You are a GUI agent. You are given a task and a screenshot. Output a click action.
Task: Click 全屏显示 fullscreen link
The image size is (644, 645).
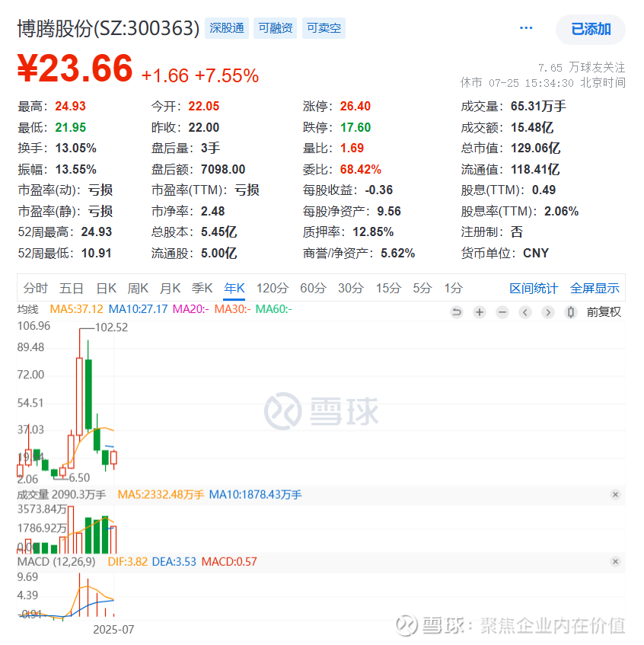595,289
